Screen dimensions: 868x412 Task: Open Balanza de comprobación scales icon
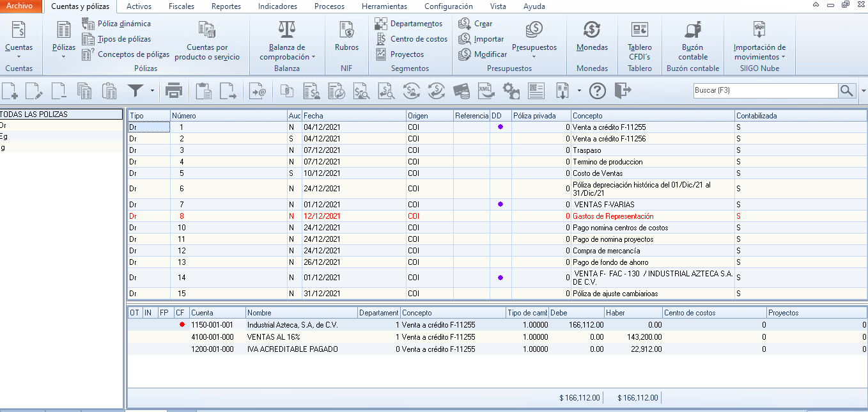click(286, 30)
